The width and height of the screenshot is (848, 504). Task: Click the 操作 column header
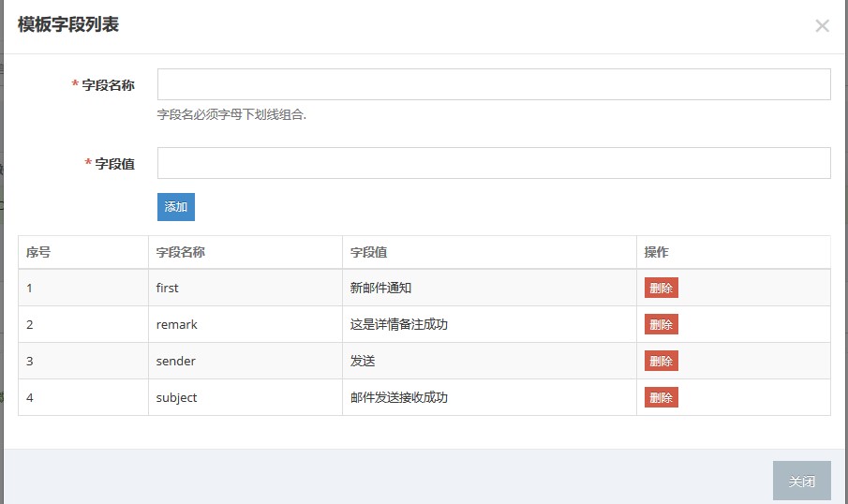pos(657,252)
